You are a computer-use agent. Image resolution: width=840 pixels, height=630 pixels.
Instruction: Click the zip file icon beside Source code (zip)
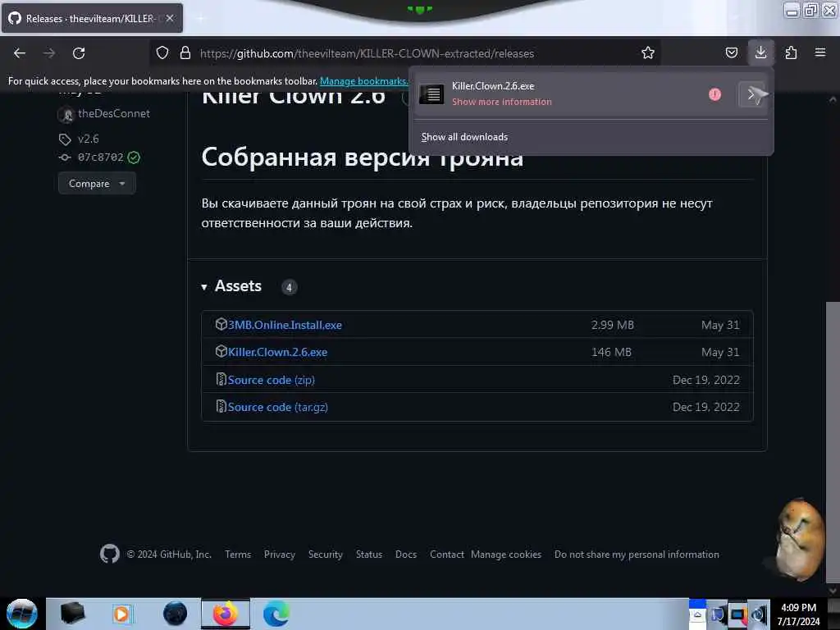(221, 379)
